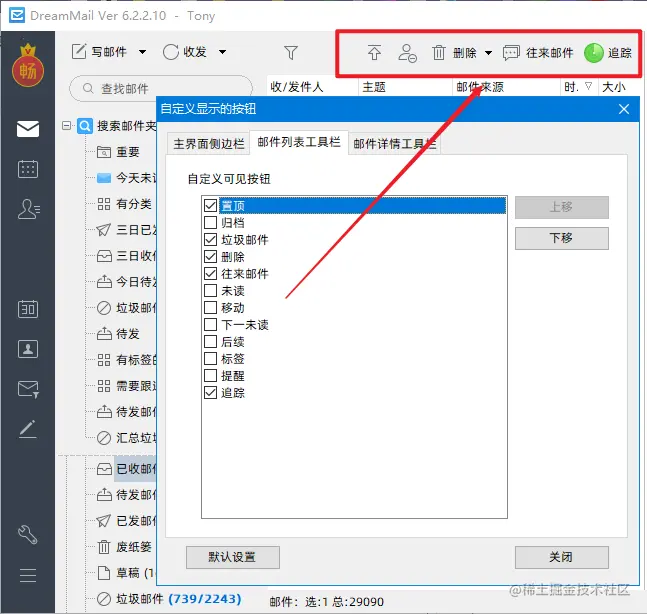Viewport: 647px width, 614px height.
Task: Click the 往来邮件 conversation icon
Action: [511, 53]
